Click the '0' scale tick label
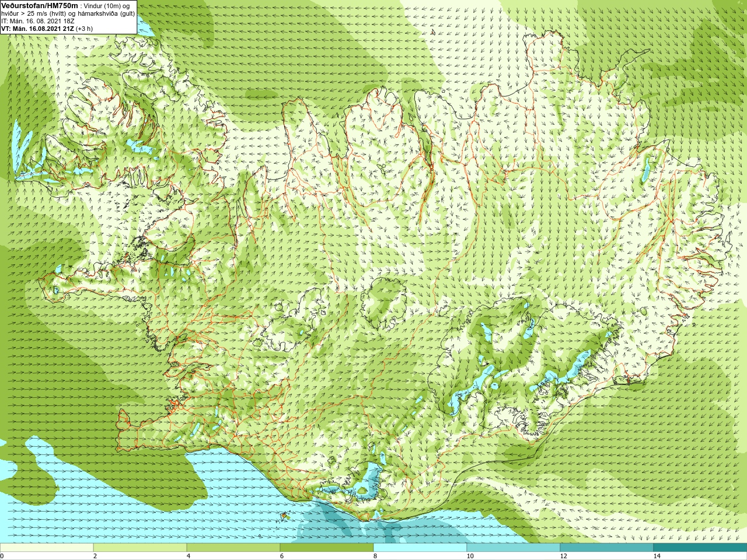This screenshot has height=560, width=747. [2, 556]
